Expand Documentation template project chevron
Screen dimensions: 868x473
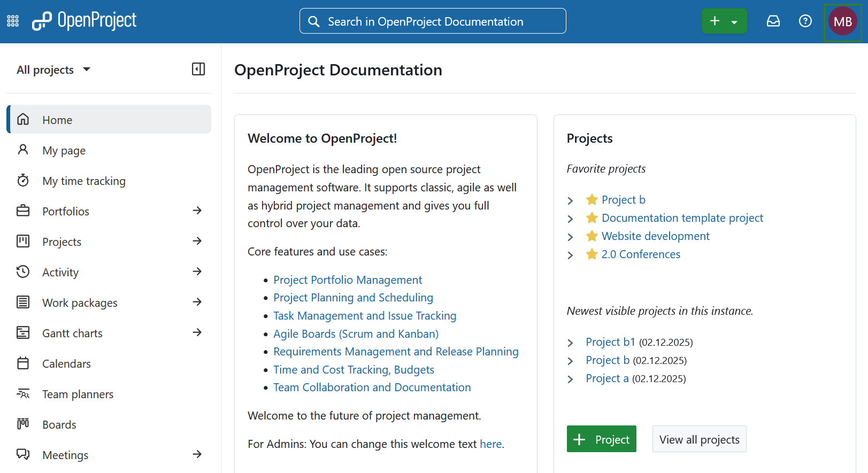[x=570, y=219]
